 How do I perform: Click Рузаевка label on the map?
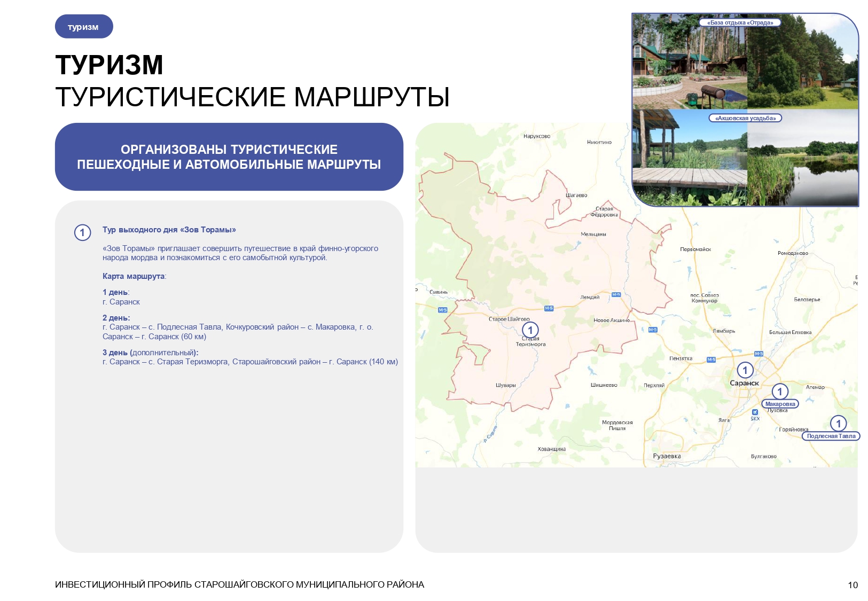coord(667,456)
